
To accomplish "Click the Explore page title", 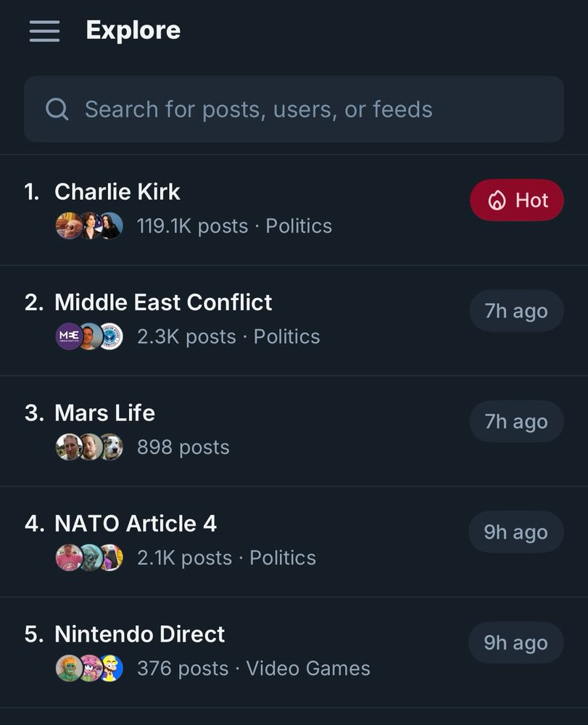I will 133,30.
